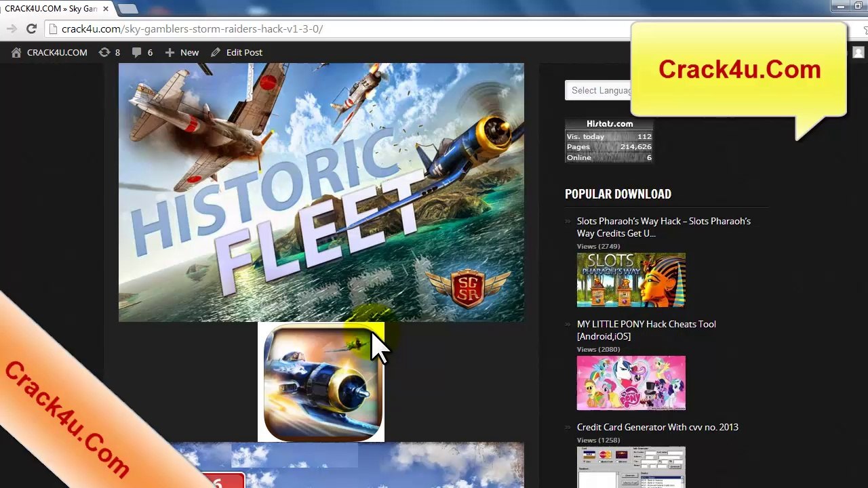This screenshot has height=488, width=868.
Task: Open the CRACK4U.COM site menu in admin bar
Action: (50, 52)
